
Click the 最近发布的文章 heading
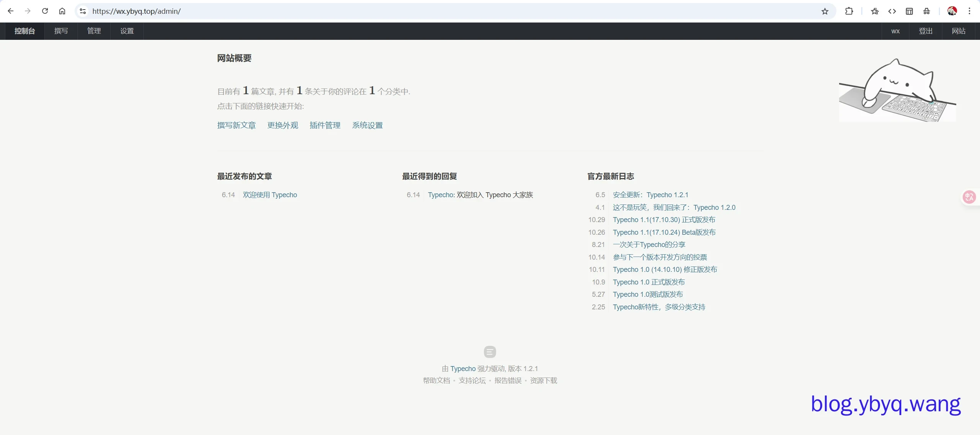pos(245,177)
